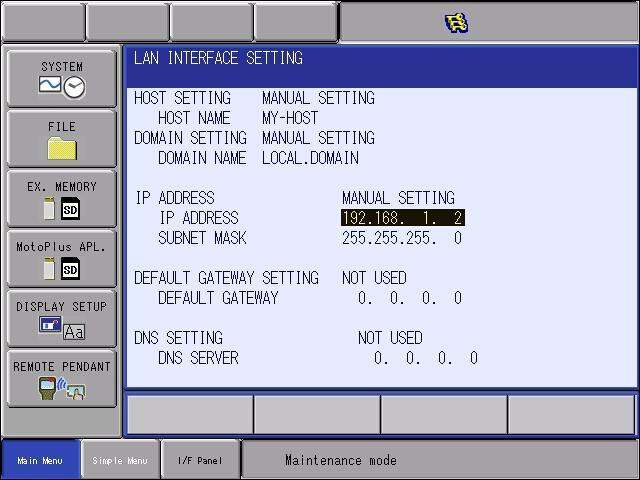Launch the REMOTE PENDANT option
This screenshot has height=480, width=640.
62,379
